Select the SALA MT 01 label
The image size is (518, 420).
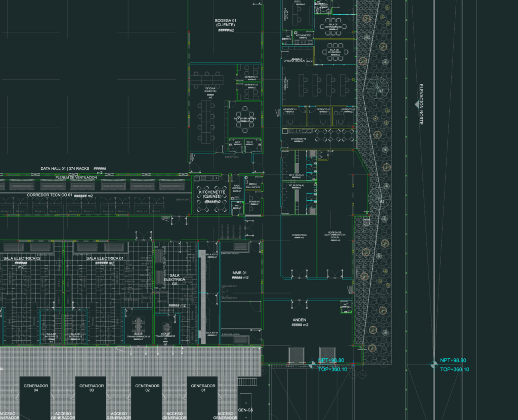click(212, 333)
